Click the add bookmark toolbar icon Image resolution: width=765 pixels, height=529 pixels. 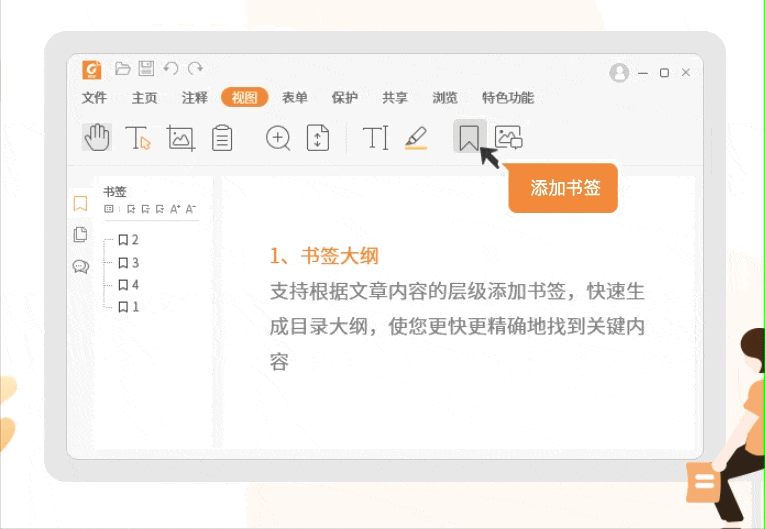(x=468, y=137)
